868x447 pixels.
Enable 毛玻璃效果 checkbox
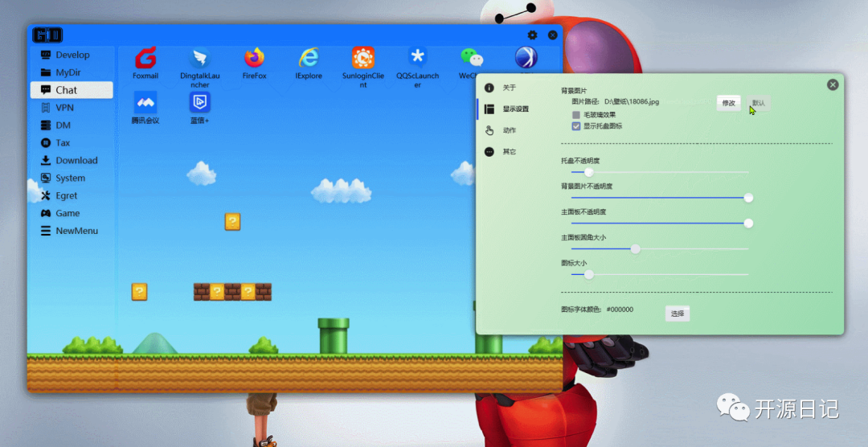point(576,115)
